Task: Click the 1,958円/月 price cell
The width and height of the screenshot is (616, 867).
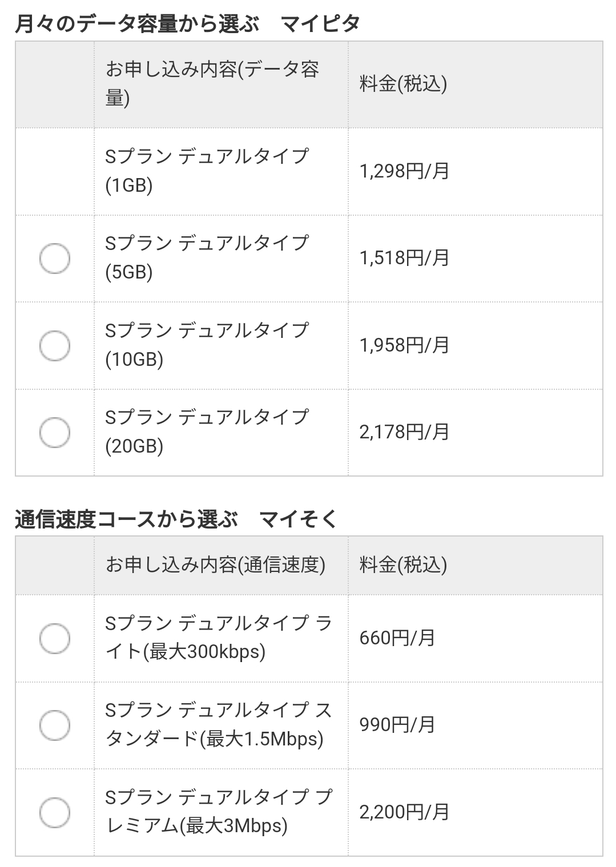Action: (x=404, y=345)
